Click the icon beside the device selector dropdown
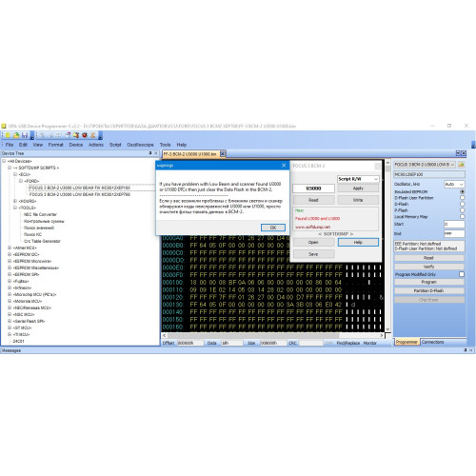 point(462,165)
